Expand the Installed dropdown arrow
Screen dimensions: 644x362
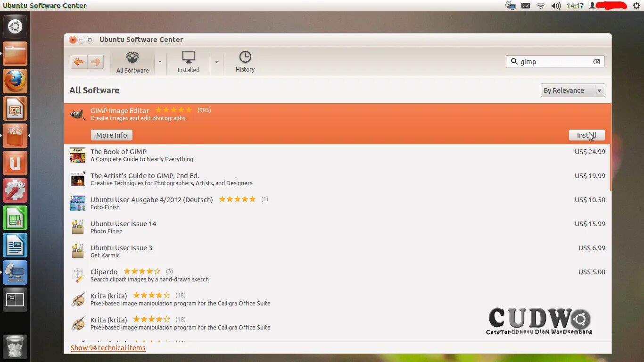[216, 62]
